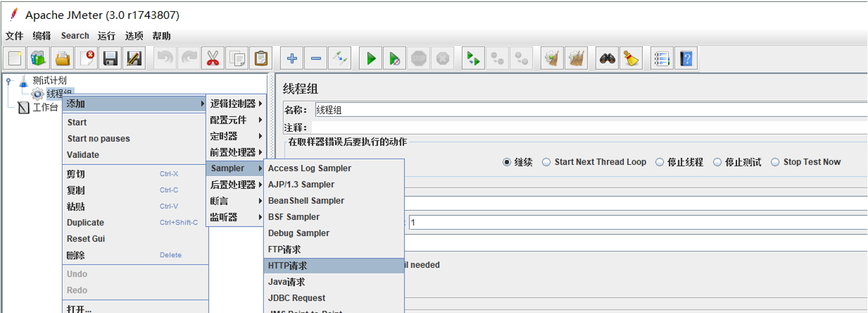Screen dimensions: 868x313
Task: Click the Clear broom icon
Action: click(552, 59)
